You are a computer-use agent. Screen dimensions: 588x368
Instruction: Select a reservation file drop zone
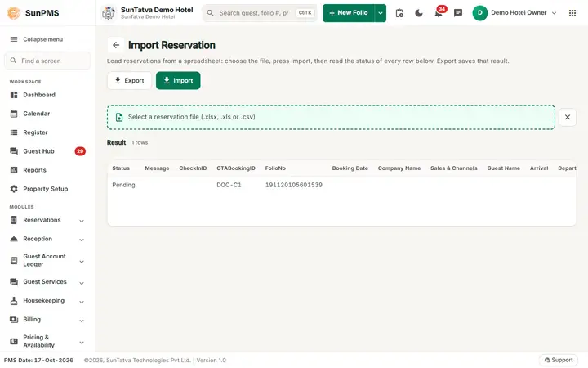pyautogui.click(x=331, y=117)
